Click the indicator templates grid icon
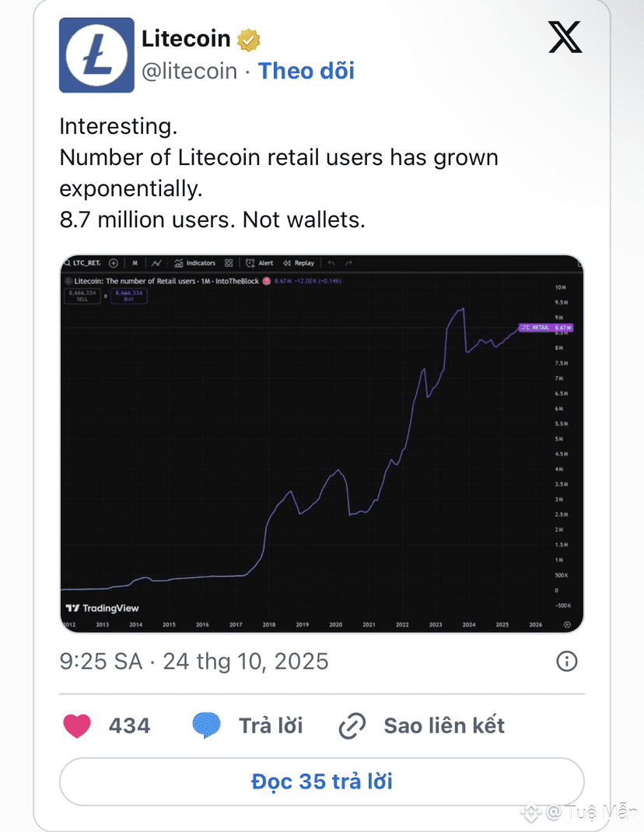 [229, 263]
